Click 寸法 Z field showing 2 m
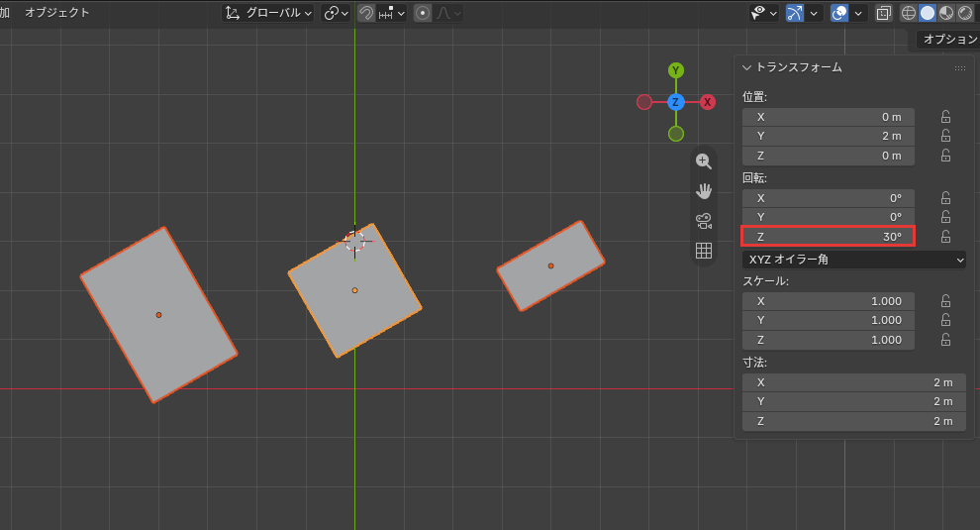Image resolution: width=980 pixels, height=530 pixels. point(854,421)
